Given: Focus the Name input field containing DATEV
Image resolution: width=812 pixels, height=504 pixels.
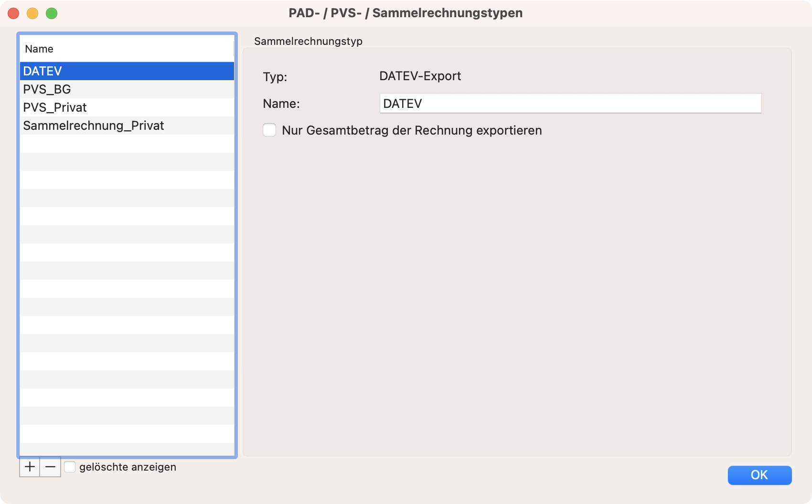Looking at the screenshot, I should pos(570,103).
